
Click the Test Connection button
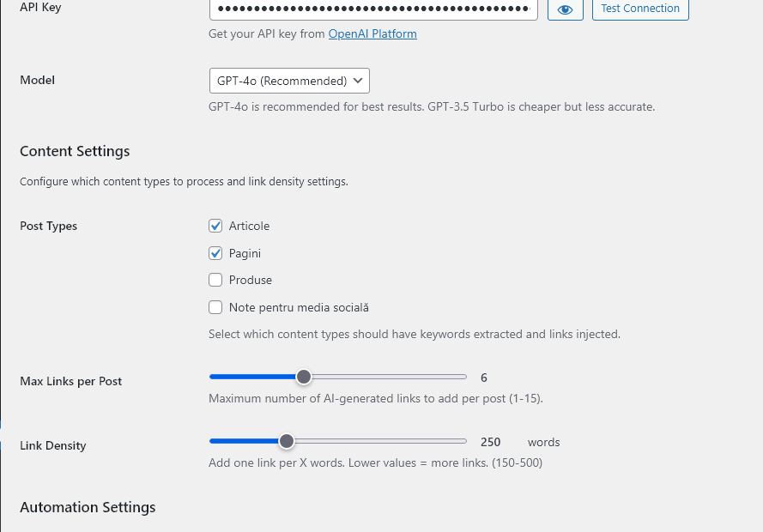pyautogui.click(x=640, y=9)
